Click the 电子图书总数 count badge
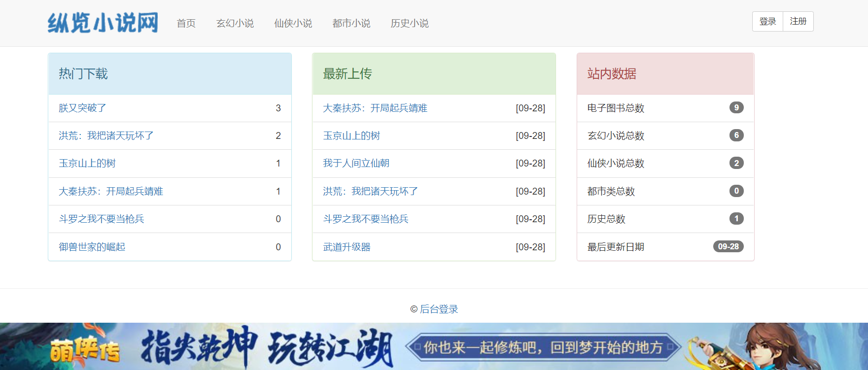 pos(736,107)
